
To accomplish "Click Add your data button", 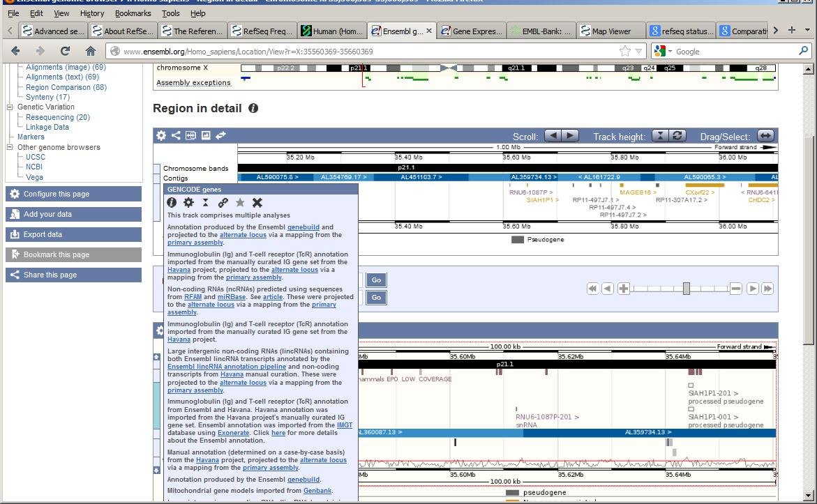I will coord(73,214).
